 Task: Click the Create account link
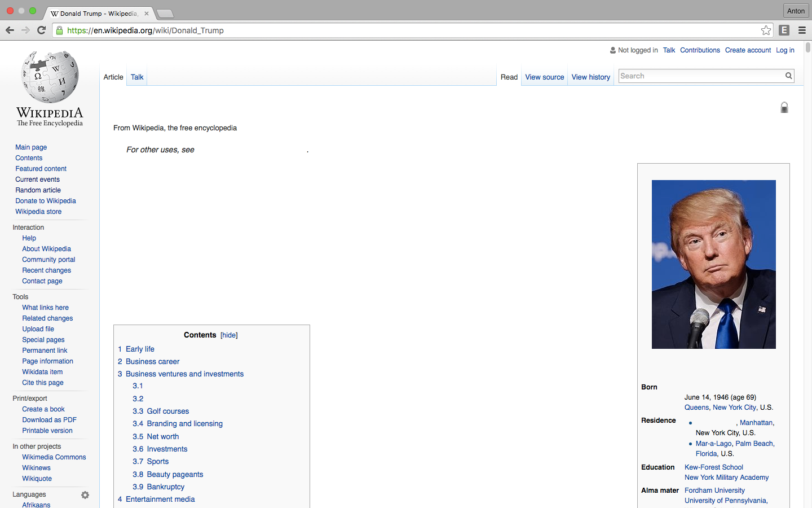click(748, 50)
